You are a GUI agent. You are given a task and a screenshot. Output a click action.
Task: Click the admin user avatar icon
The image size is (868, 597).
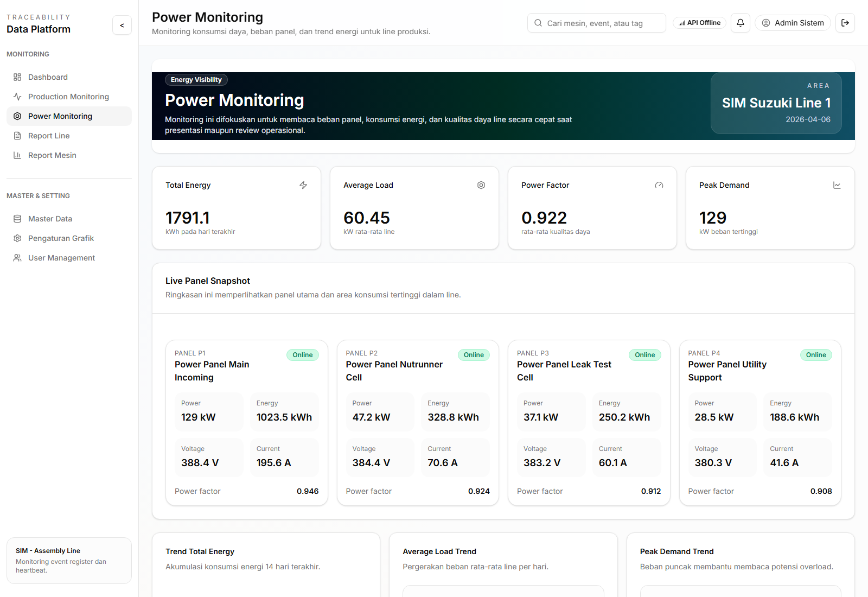(766, 23)
